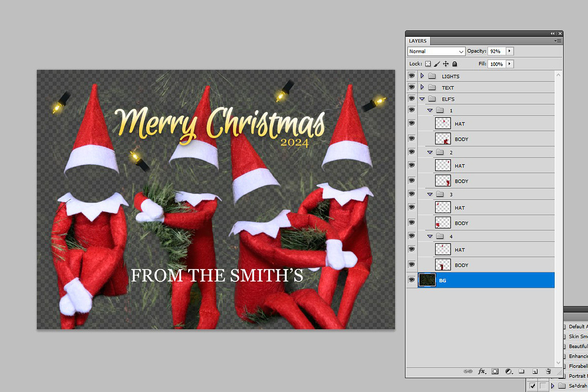588x392 pixels.
Task: Expand the TEXT group
Action: (422, 88)
